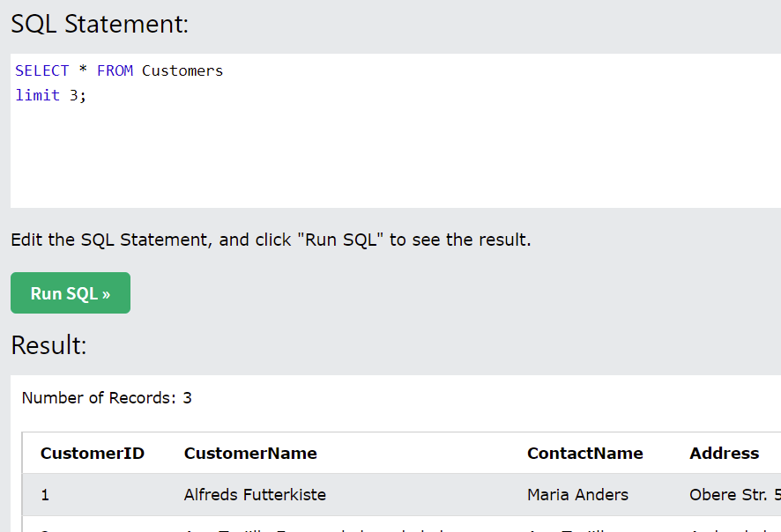Click the CustomerID column header
Screen dimensions: 781x532
93,454
